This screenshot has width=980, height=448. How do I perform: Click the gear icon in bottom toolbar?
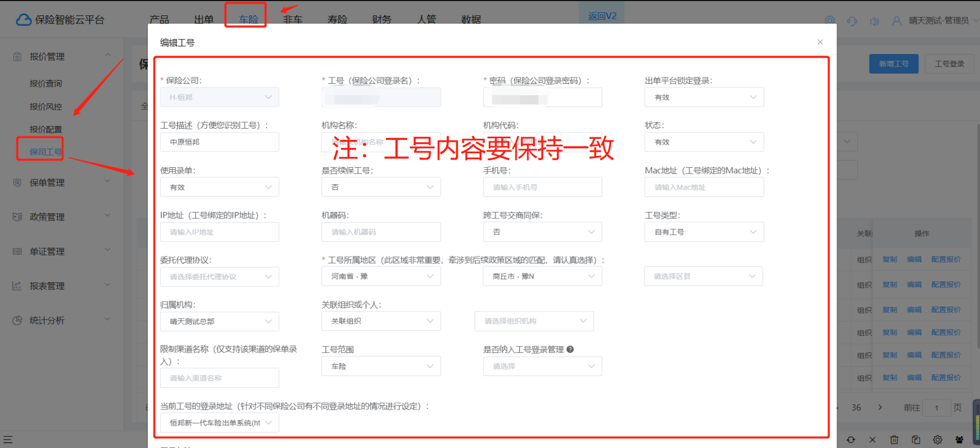tap(938, 440)
